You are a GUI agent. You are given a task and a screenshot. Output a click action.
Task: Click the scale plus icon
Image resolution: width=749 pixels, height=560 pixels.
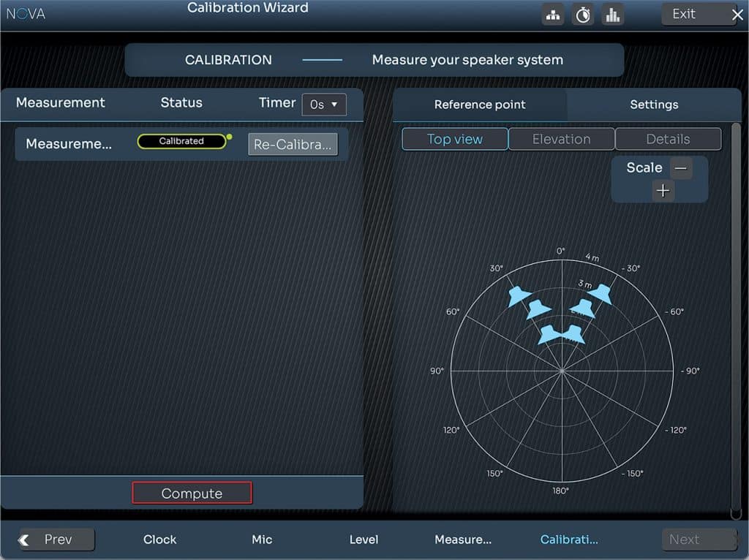point(663,191)
